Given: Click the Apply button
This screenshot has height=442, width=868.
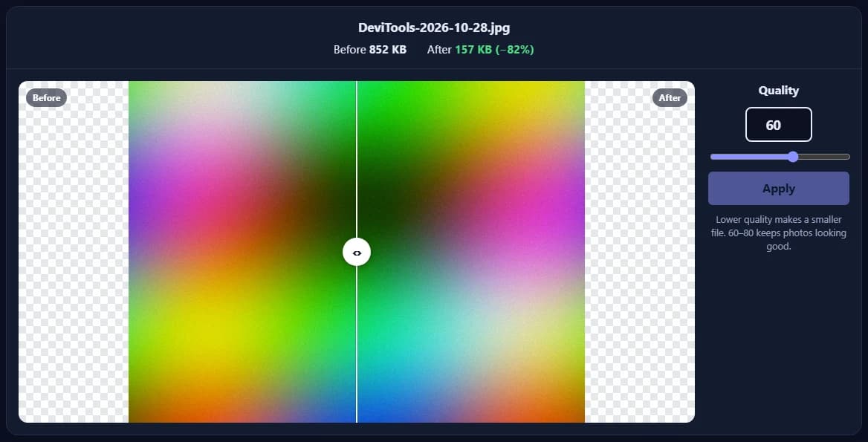Looking at the screenshot, I should pyautogui.click(x=778, y=188).
